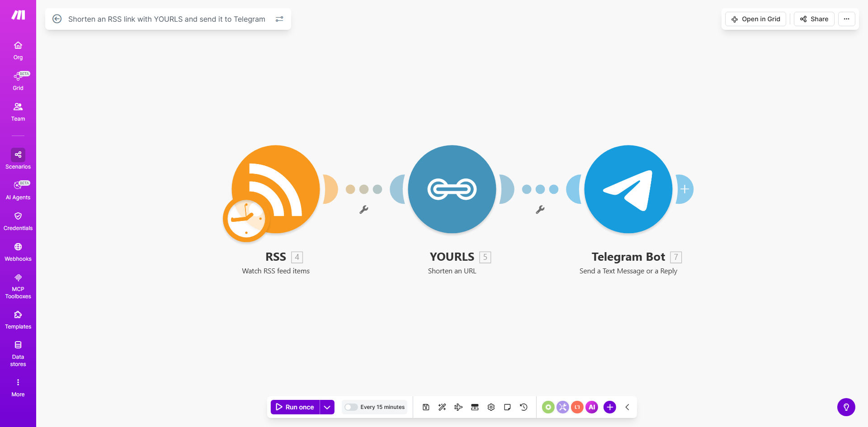Open the YOURLS Shorten an URL module
This screenshot has width=868, height=427.
pyautogui.click(x=452, y=189)
